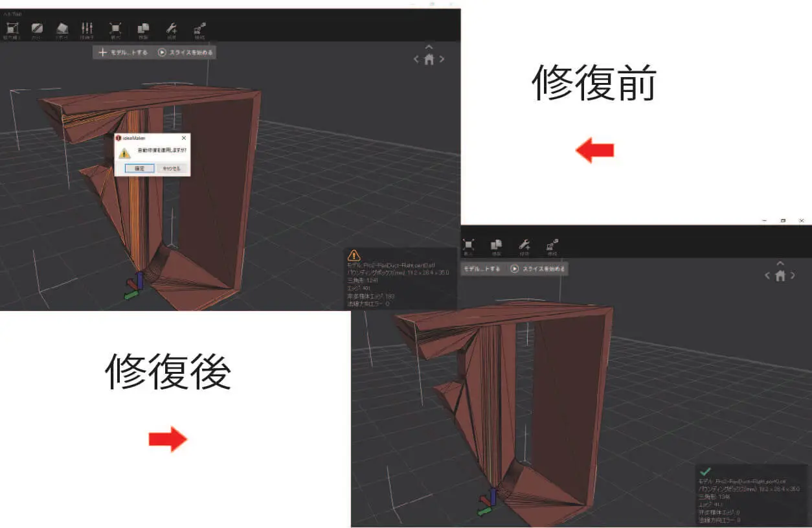
Task: Click the Duplicate icon in lower window toolbar
Action: coord(497,244)
